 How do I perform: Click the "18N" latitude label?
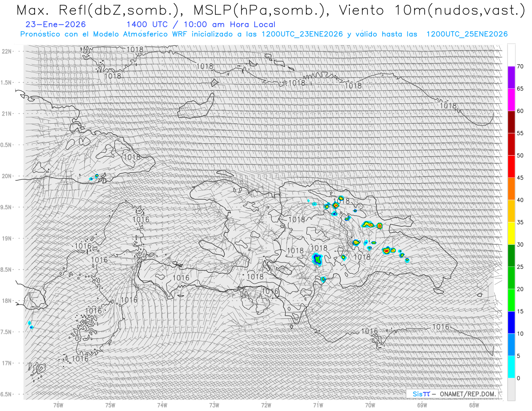[x=8, y=301]
